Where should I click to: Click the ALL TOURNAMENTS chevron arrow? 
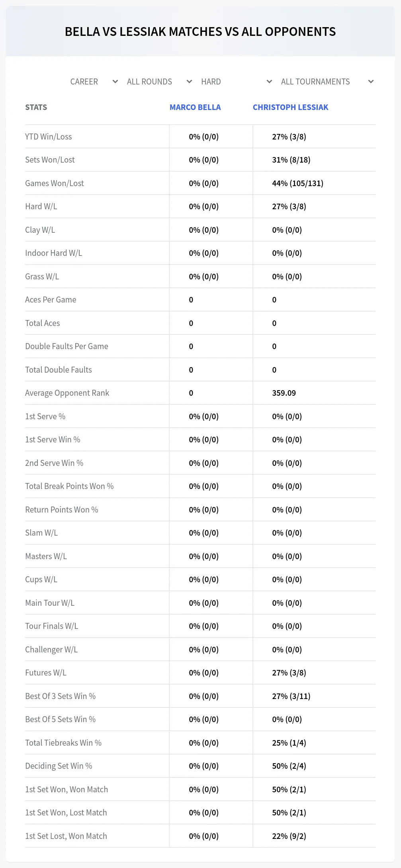tap(371, 82)
